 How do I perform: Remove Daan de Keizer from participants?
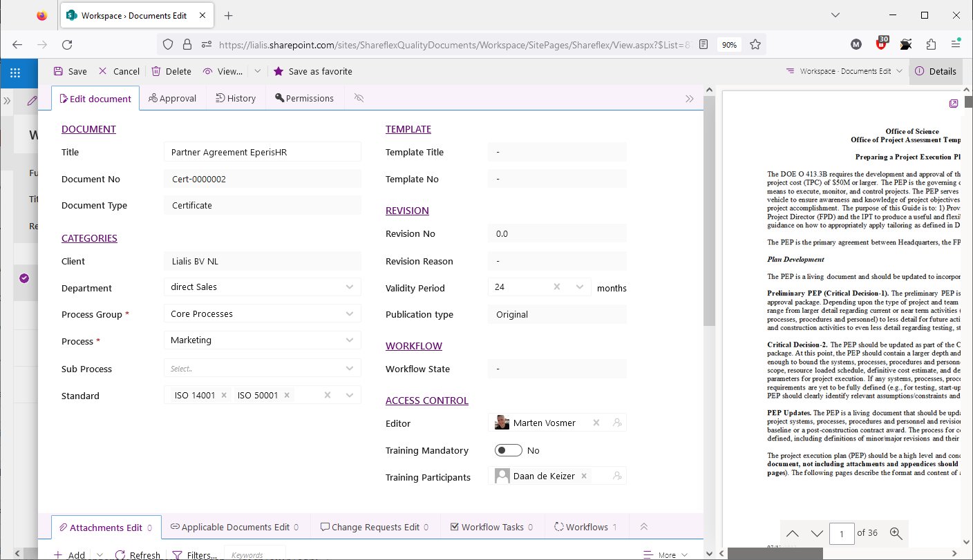point(584,476)
